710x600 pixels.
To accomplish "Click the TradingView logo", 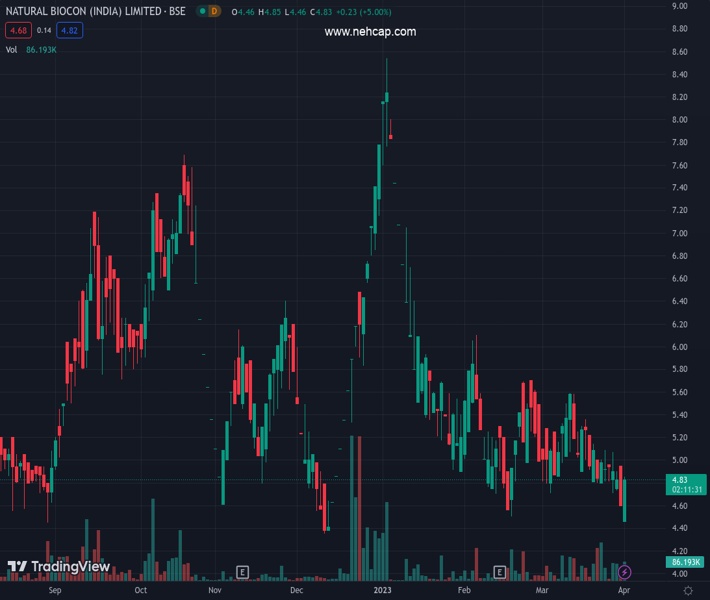I will pyautogui.click(x=58, y=567).
